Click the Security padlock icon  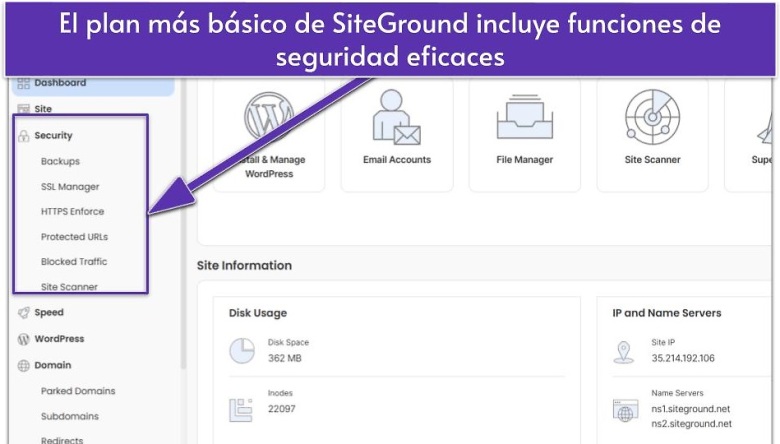click(x=23, y=136)
